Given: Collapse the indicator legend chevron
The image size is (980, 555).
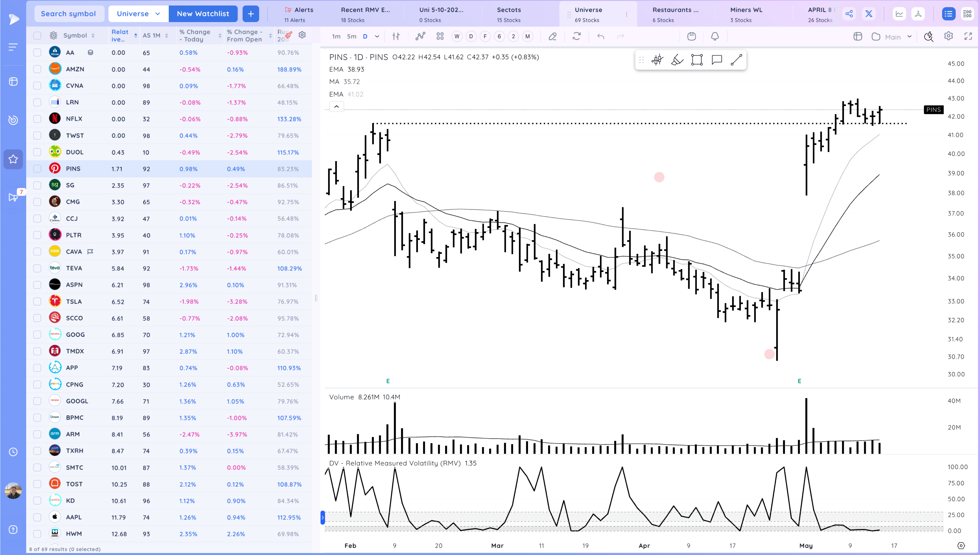Looking at the screenshot, I should click(336, 107).
